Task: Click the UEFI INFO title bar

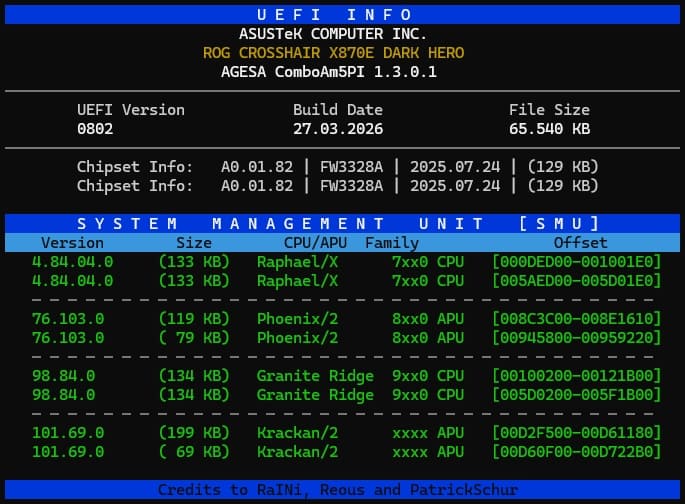Action: point(342,15)
